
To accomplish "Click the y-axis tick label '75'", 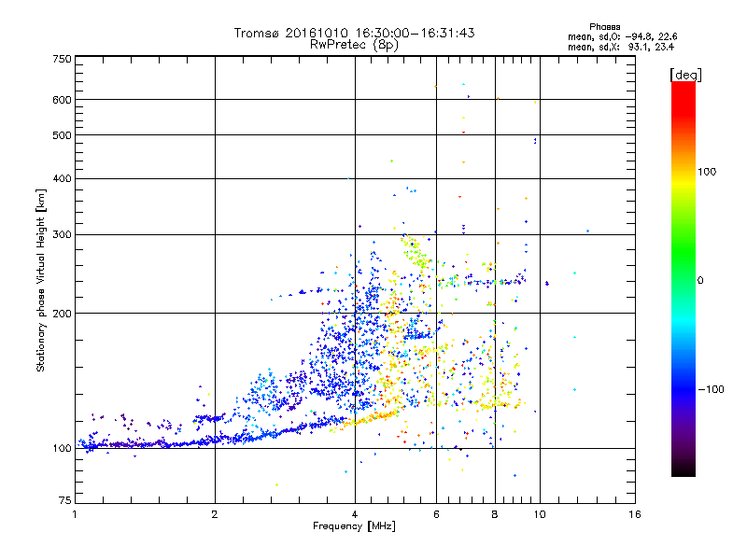I will (x=65, y=500).
